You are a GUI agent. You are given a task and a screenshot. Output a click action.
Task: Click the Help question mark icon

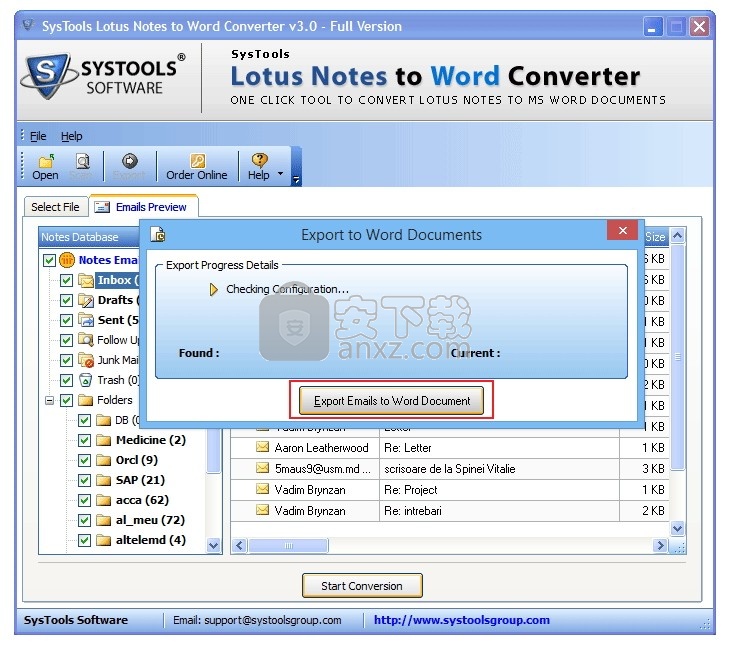(259, 161)
